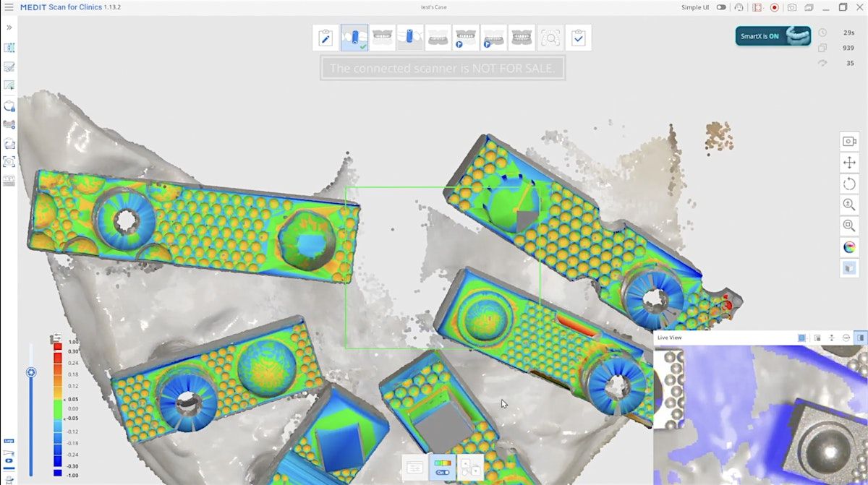This screenshot has height=485, width=868.
Task: Toggle the Simple UI switch
Action: coord(721,7)
